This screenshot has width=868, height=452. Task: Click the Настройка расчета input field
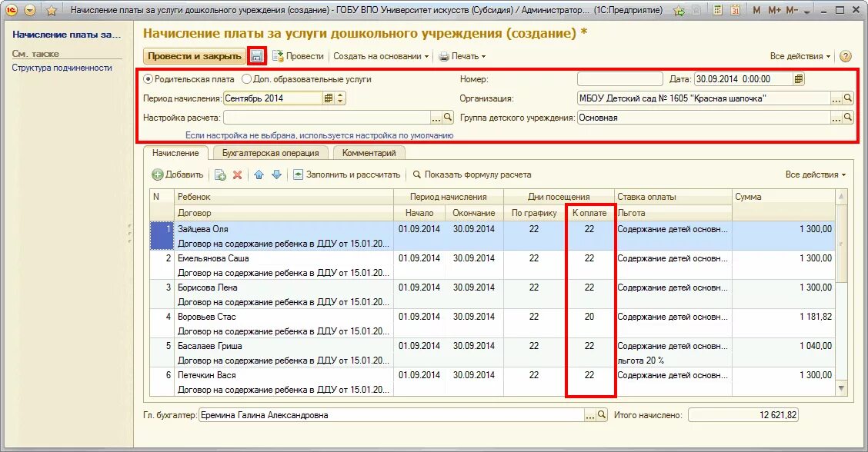coord(326,118)
